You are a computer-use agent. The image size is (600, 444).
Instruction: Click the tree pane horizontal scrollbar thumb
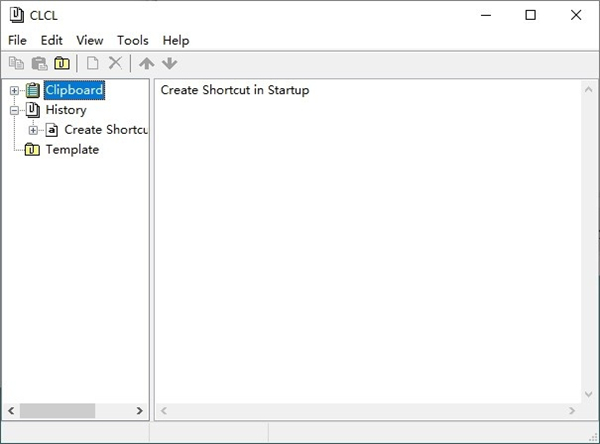[57, 411]
